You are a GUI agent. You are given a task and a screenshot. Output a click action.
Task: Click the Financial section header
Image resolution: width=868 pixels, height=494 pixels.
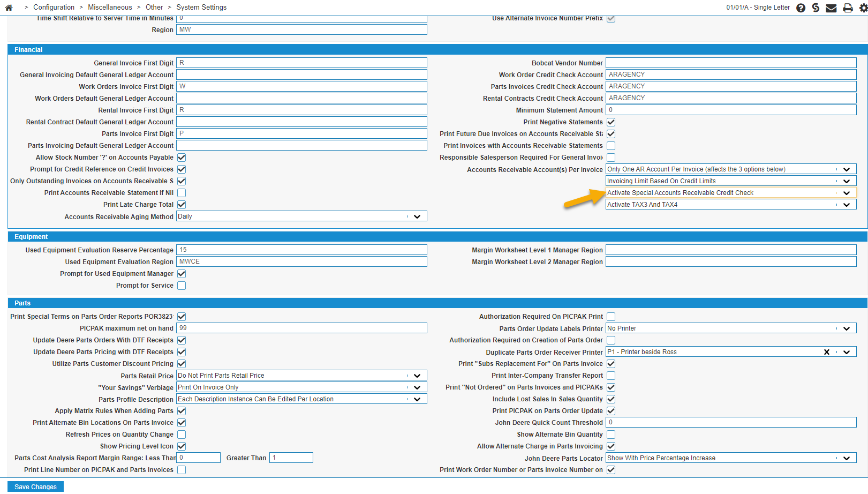[x=437, y=49]
